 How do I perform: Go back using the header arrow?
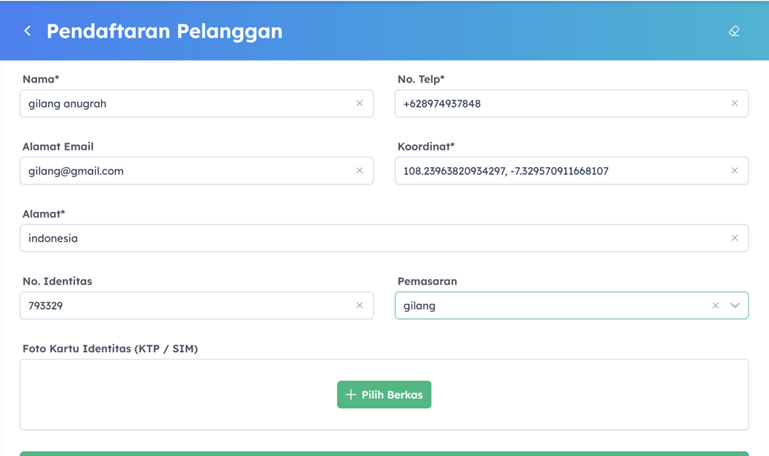click(28, 31)
